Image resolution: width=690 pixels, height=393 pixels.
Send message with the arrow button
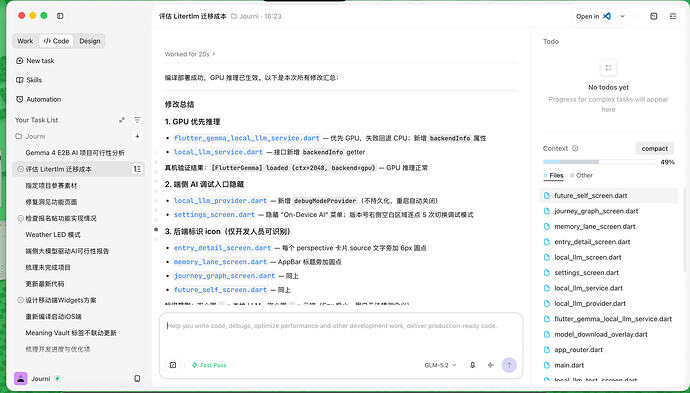point(509,365)
